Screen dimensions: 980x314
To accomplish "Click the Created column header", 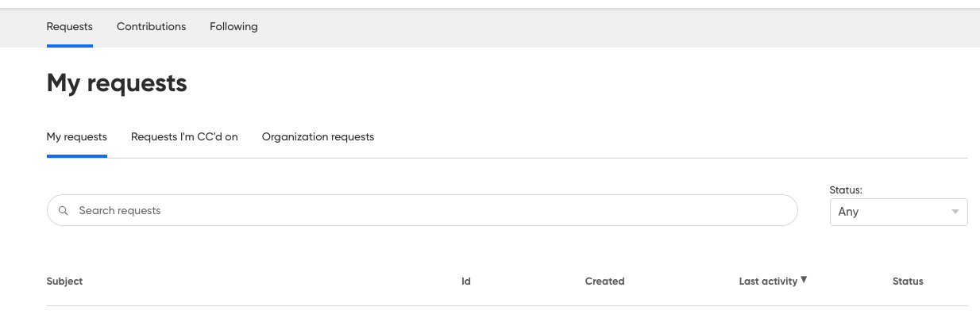I will (x=605, y=281).
